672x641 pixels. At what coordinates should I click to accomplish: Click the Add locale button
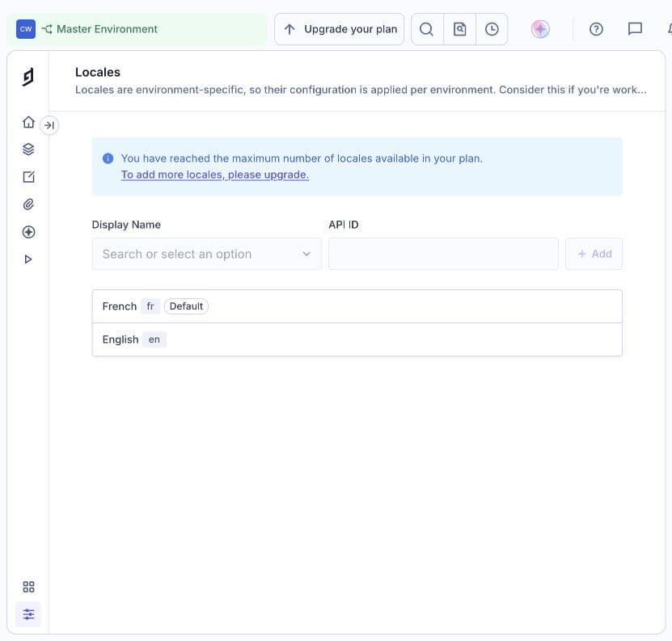pos(594,254)
